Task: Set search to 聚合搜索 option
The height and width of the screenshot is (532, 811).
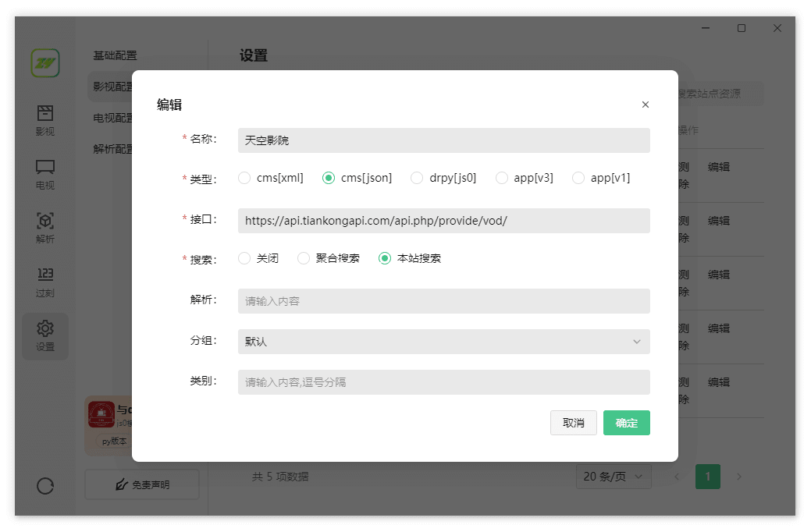Action: click(304, 258)
